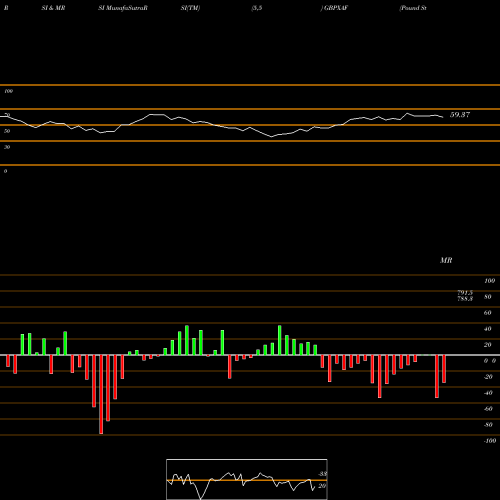Click the 785.3 value in MR panel

[x=465, y=299]
